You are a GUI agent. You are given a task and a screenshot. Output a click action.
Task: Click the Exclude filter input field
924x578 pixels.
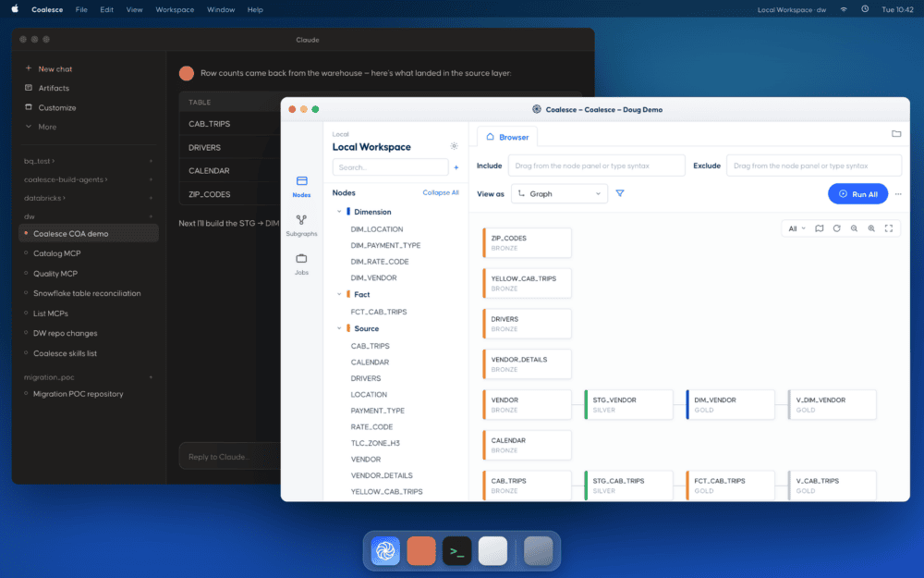point(814,166)
